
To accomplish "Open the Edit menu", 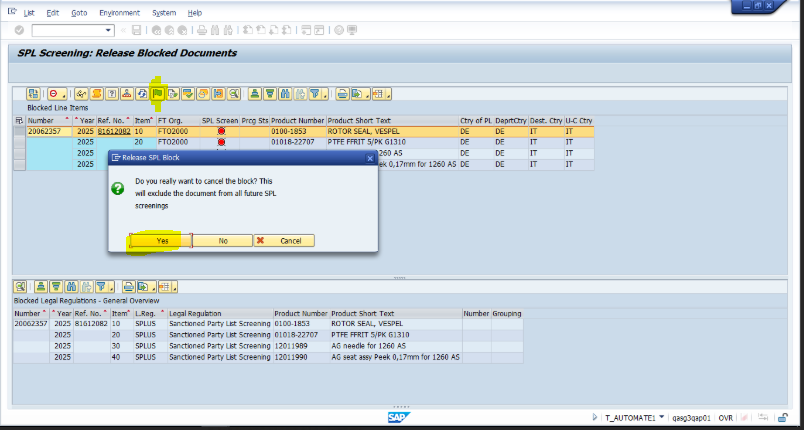I will click(x=52, y=13).
